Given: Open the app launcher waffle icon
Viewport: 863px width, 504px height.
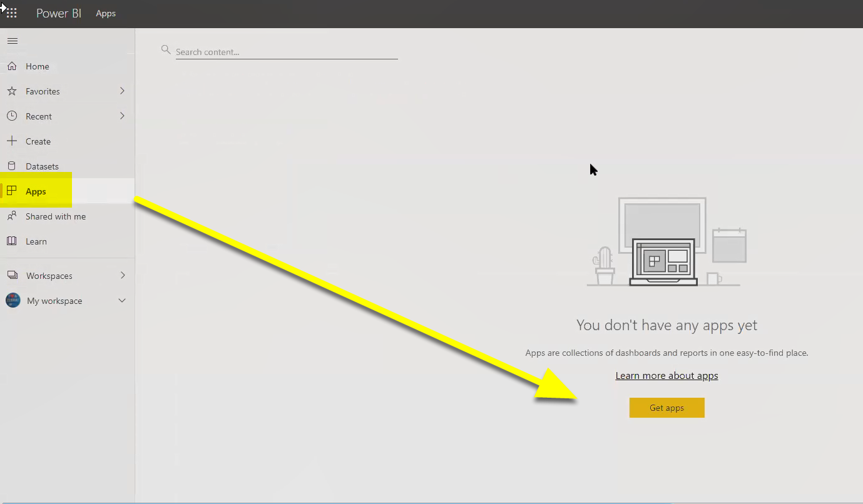Looking at the screenshot, I should pos(12,13).
